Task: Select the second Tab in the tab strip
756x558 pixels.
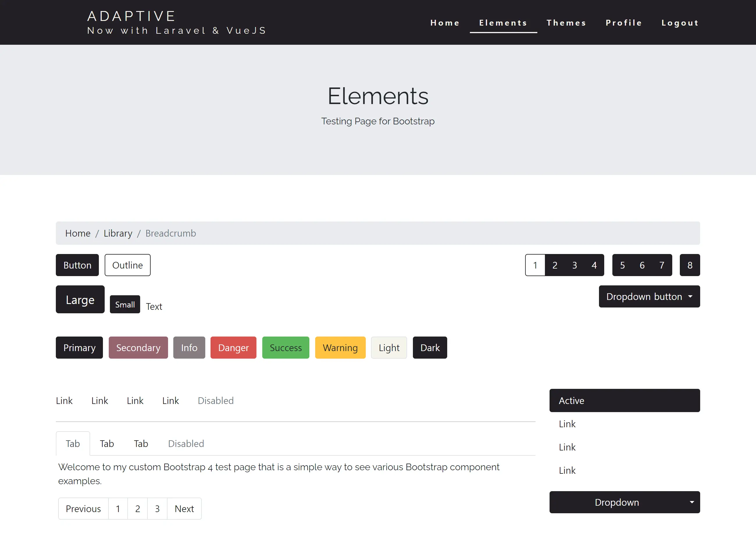Action: pos(107,443)
